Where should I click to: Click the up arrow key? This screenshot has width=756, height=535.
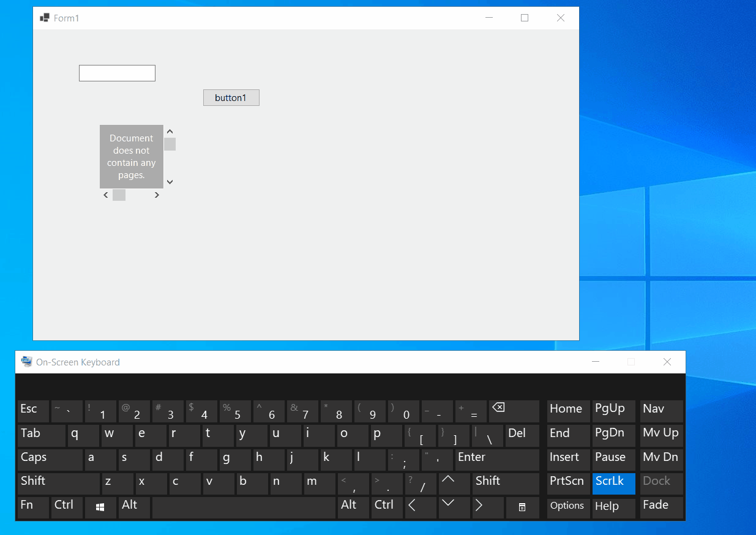tap(454, 484)
